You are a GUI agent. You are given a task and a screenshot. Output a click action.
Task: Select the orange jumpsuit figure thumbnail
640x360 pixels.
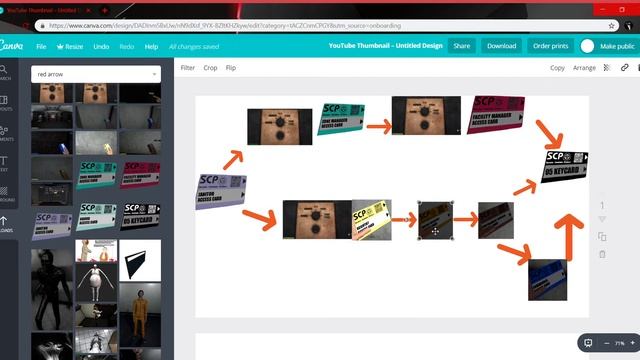tap(140, 314)
